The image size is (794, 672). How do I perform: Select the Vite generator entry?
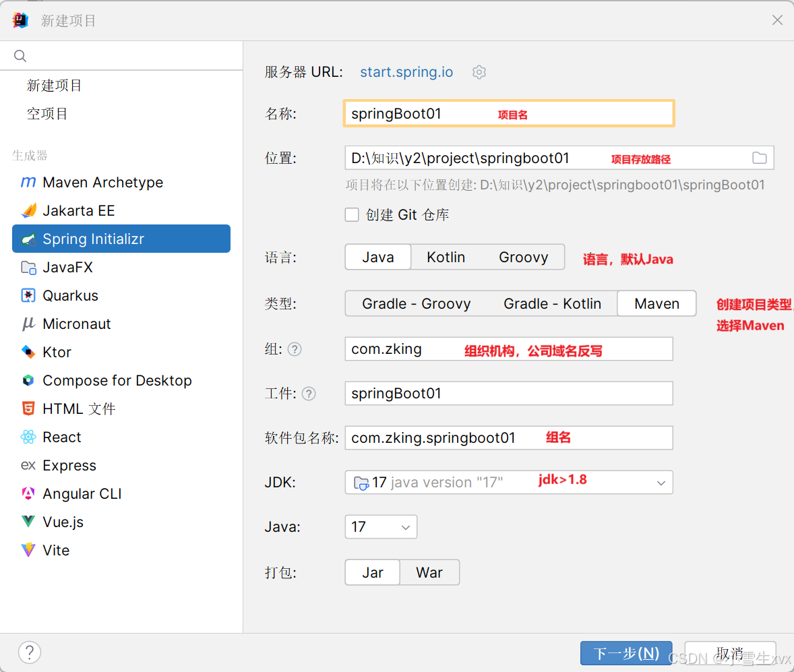121,550
